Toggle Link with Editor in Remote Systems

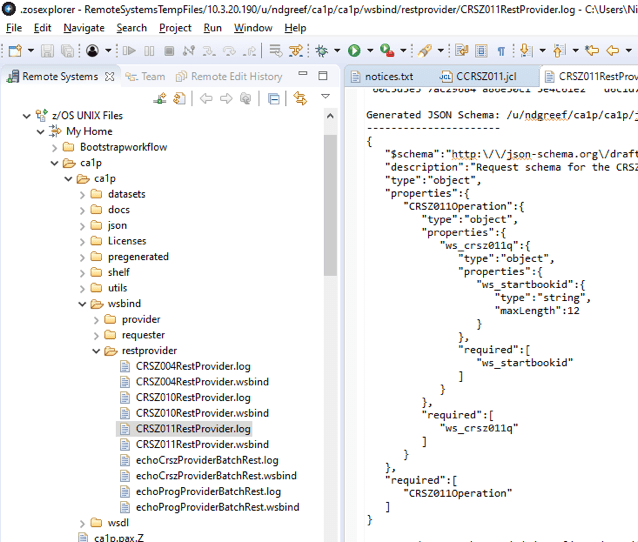(300, 98)
